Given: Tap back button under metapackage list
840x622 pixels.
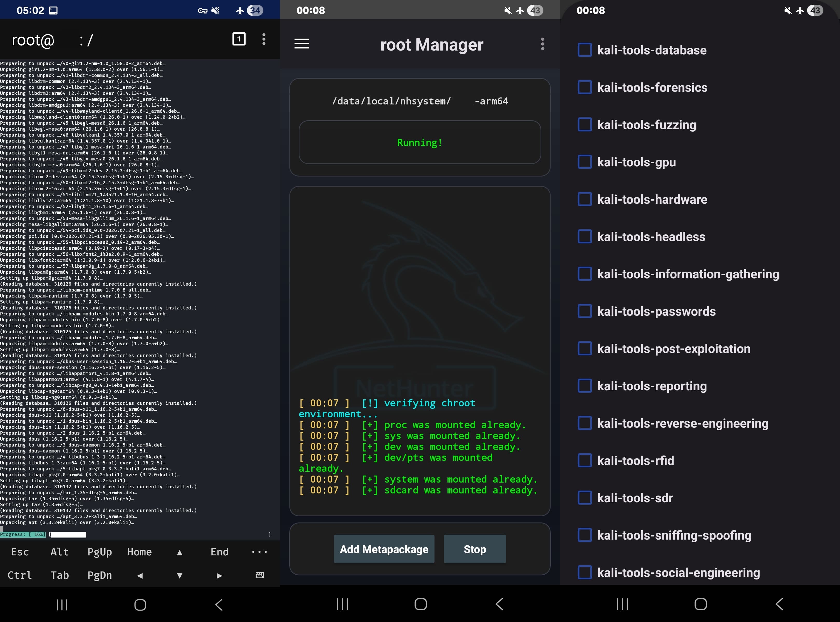Looking at the screenshot, I should coord(779,604).
